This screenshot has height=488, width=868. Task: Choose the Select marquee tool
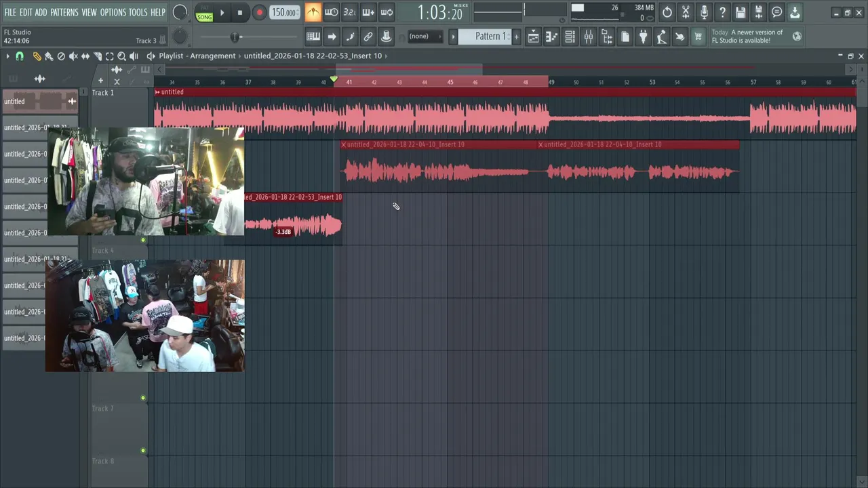point(109,56)
